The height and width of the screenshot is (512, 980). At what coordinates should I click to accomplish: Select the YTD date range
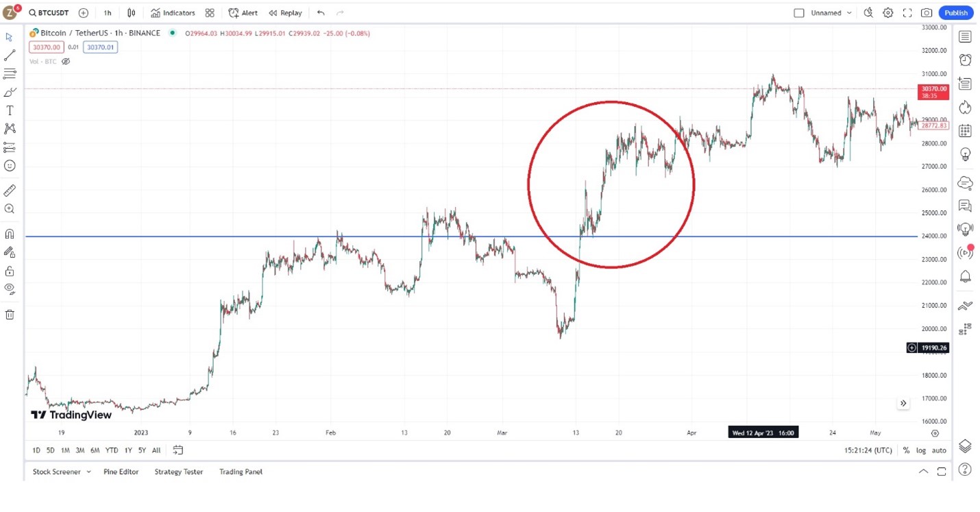[x=112, y=450]
